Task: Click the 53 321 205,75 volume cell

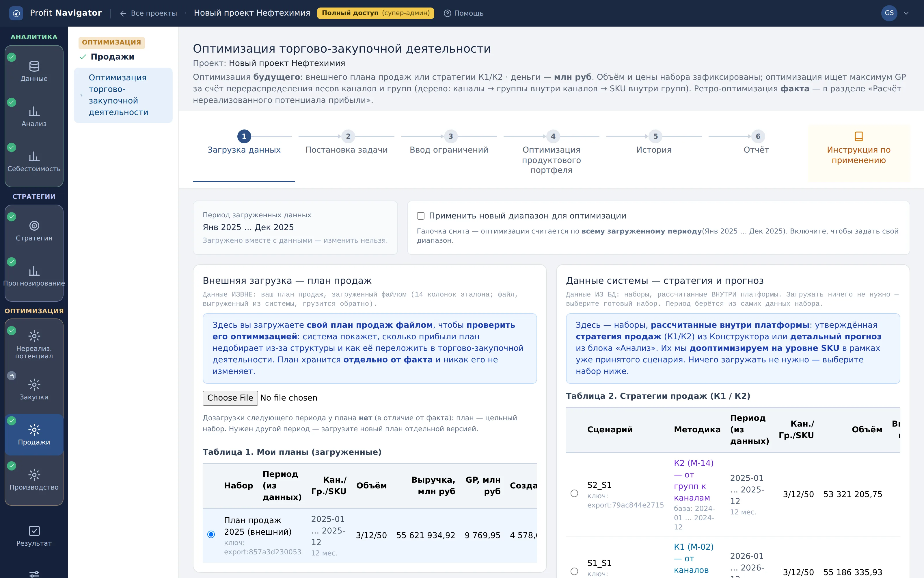Action: coord(853,494)
